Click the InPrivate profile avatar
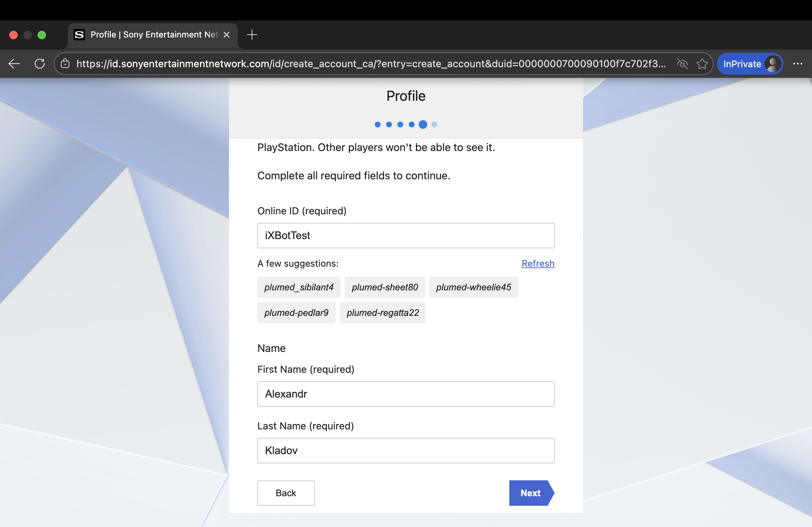Image resolution: width=812 pixels, height=527 pixels. click(x=772, y=64)
